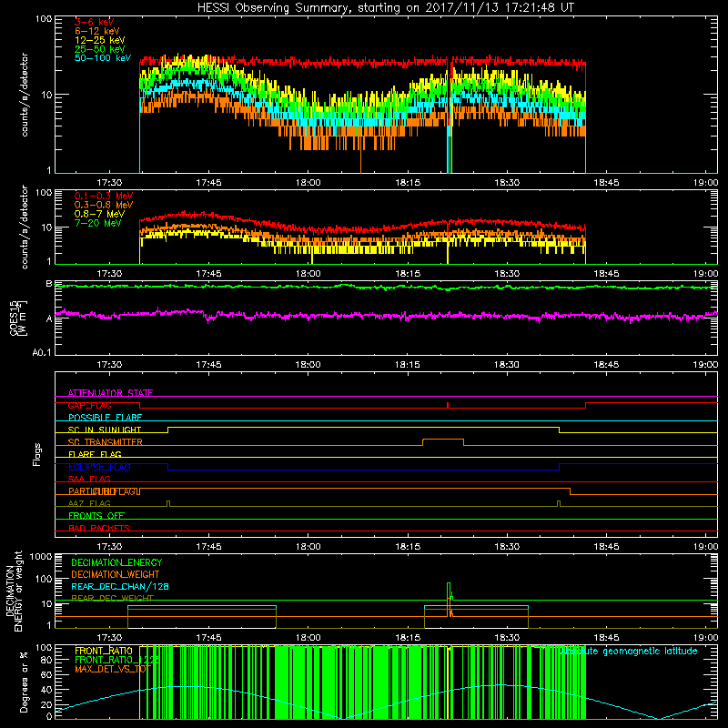Select the 3-6 keV legend label

pos(95,22)
